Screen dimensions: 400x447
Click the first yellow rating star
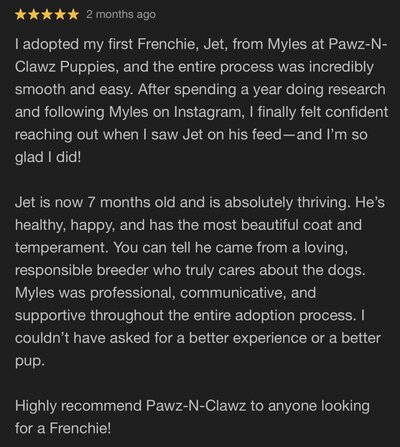(x=21, y=15)
